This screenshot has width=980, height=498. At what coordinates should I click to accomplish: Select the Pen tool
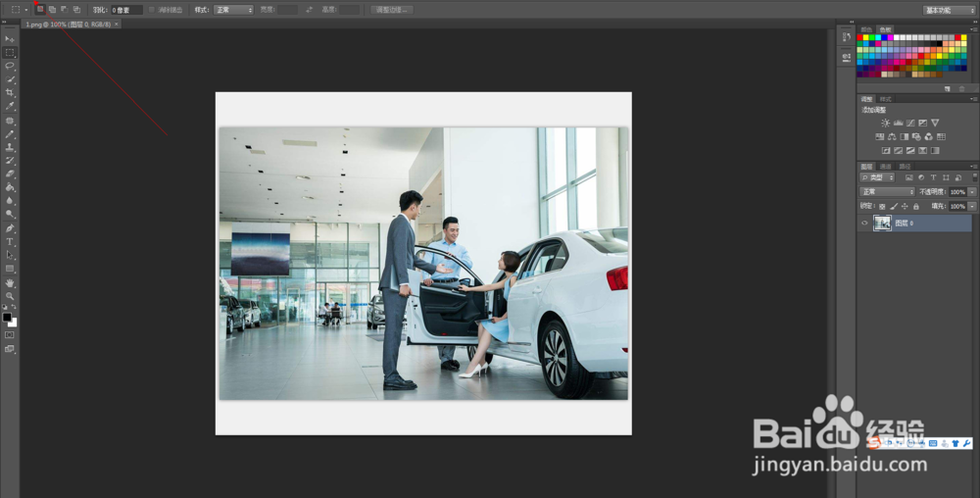tap(10, 228)
